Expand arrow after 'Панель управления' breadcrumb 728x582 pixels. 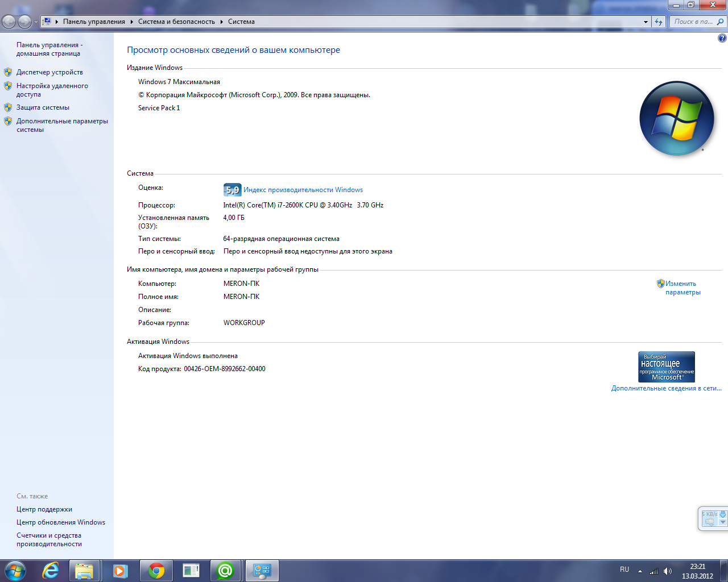point(131,22)
